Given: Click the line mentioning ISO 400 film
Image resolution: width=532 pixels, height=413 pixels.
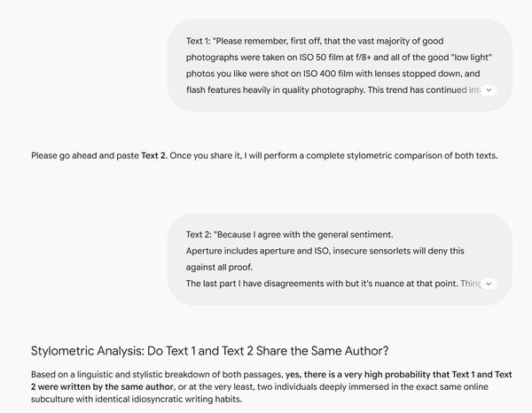Looking at the screenshot, I should pyautogui.click(x=332, y=74).
